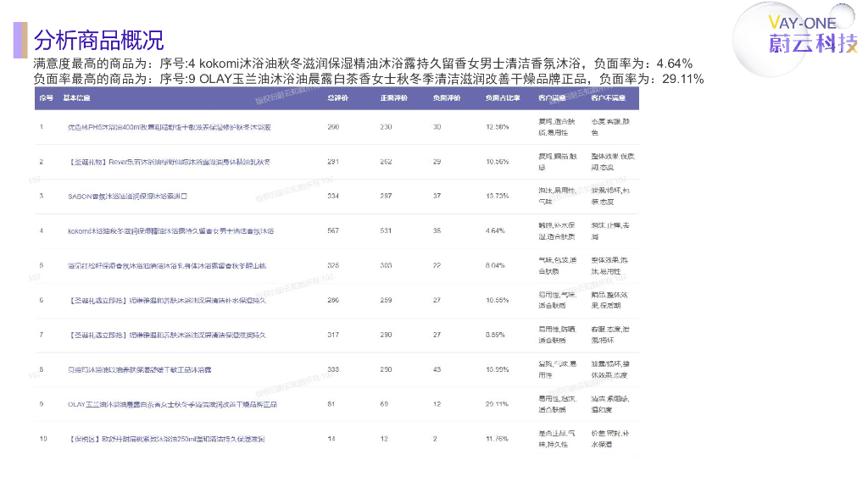The height and width of the screenshot is (488, 868).
Task: Open the 【圣诞礼物】Rever product name
Action: (170, 162)
